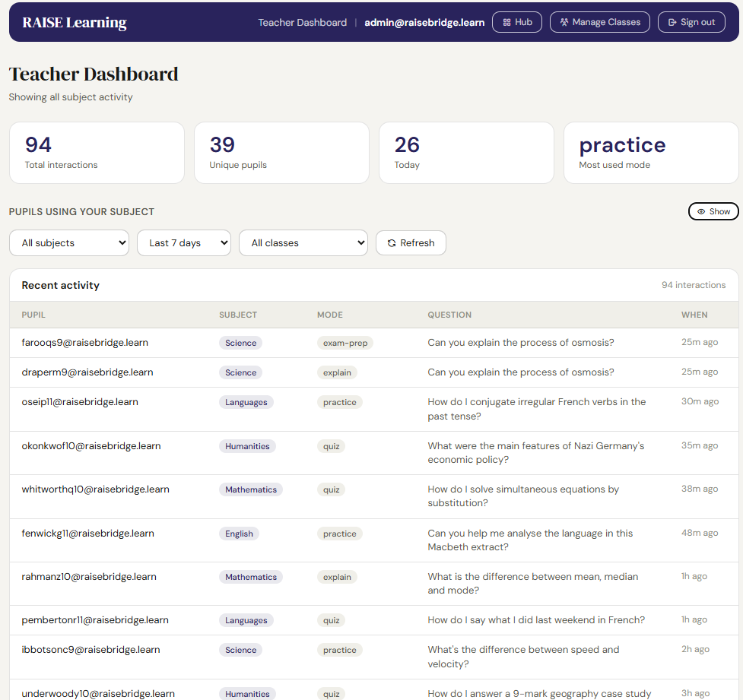Click question about simultaneous equations
Viewport: 743px width, 700px height.
[x=523, y=496]
